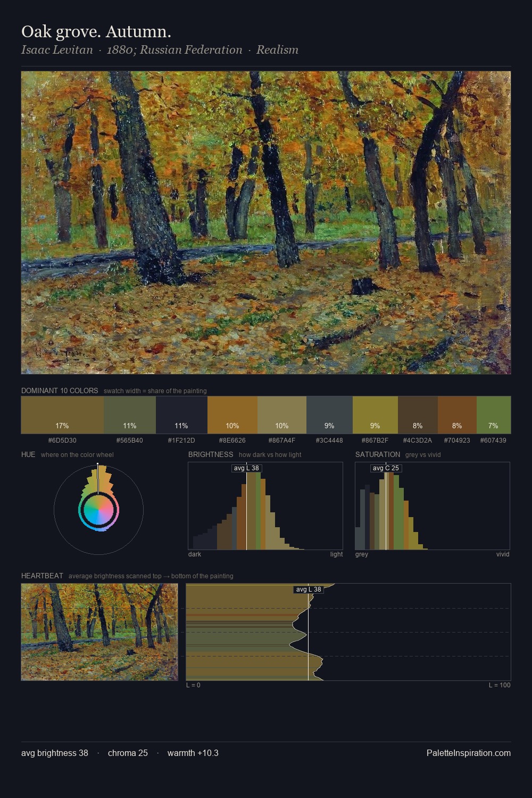Click the 'avg C 25' saturation label
The width and height of the screenshot is (532, 798).
(386, 468)
